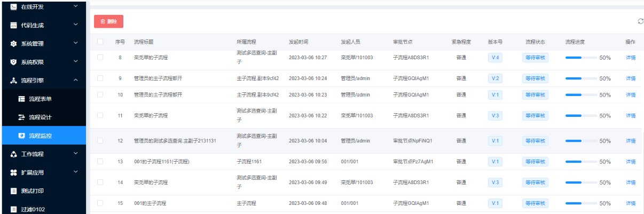The width and height of the screenshot is (644, 214).
Task: Click the 在线开发 terminal icon in sidebar
Action: coord(14,6)
